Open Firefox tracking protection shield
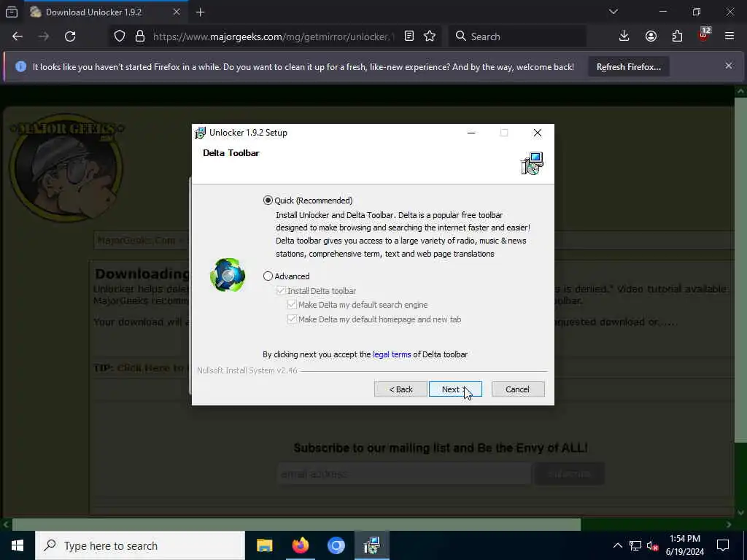Screen dimensions: 747x560 pos(120,36)
